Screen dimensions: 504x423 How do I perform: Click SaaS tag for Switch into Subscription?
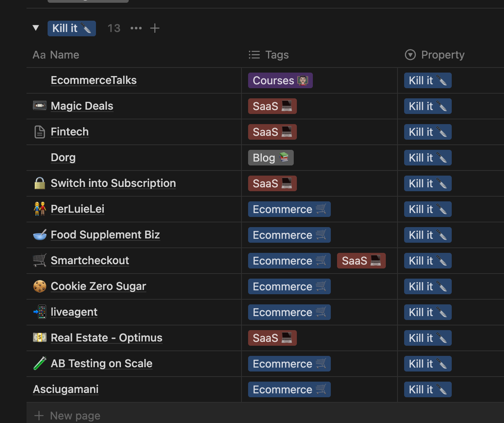click(x=272, y=183)
